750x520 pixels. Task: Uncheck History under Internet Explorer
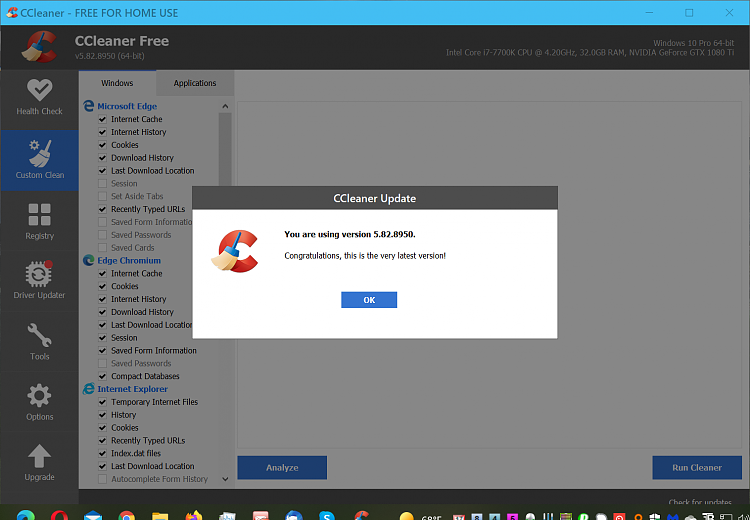coord(102,415)
